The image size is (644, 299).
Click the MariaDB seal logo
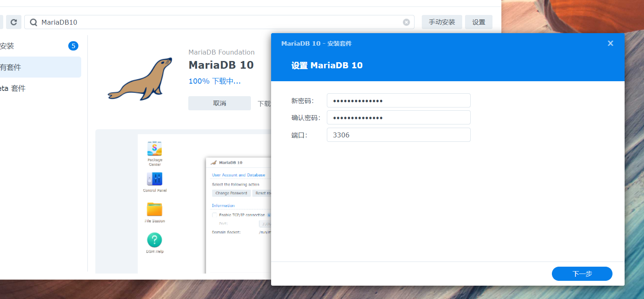coord(140,79)
